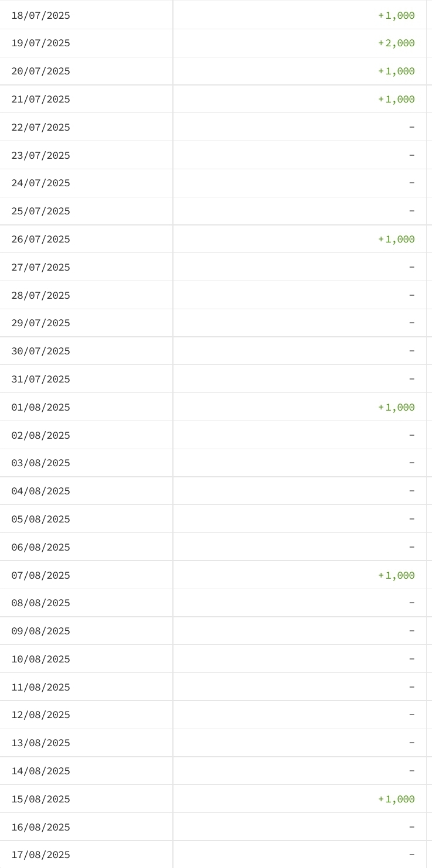Select the 05/08/2025 date cell
Viewport: 432px width, 868px height.
tap(41, 520)
